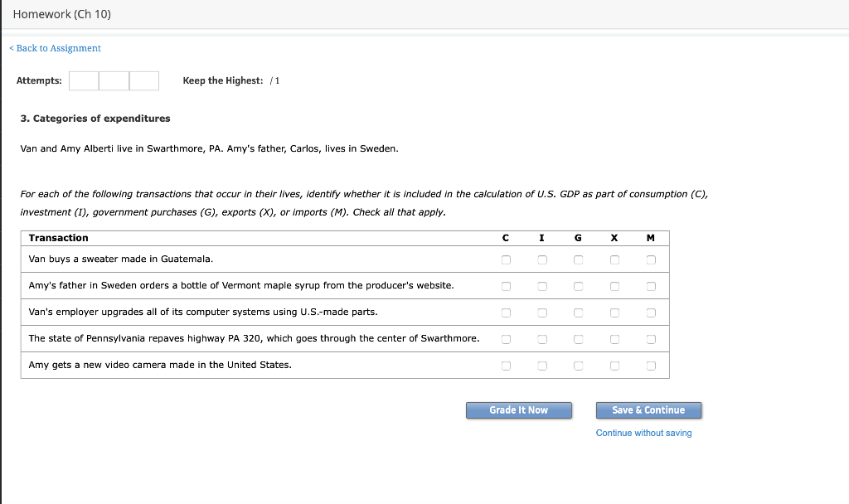Click the first Attempts input box

point(83,80)
